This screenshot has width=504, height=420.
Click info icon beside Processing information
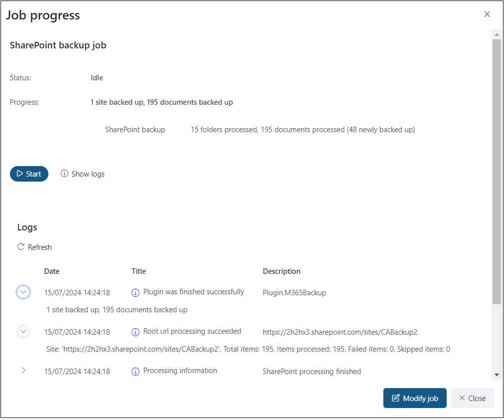click(135, 372)
